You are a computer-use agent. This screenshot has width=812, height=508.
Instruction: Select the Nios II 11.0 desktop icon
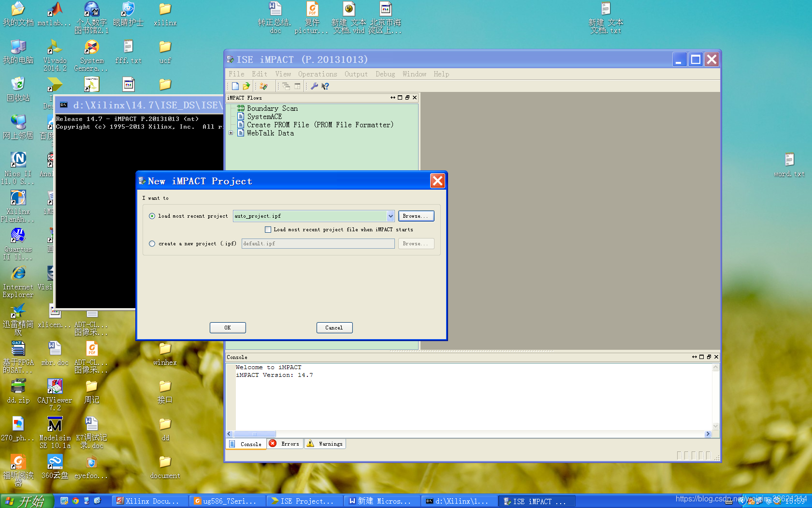pos(18,168)
